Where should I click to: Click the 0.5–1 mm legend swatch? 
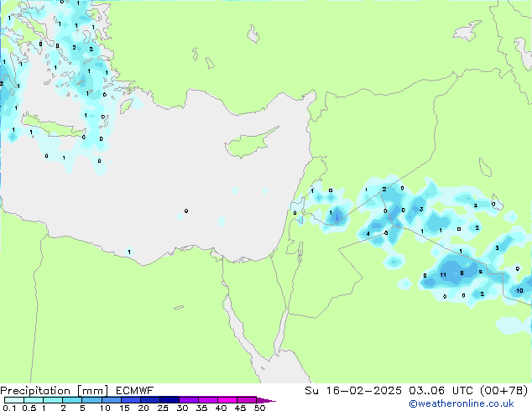34,400
